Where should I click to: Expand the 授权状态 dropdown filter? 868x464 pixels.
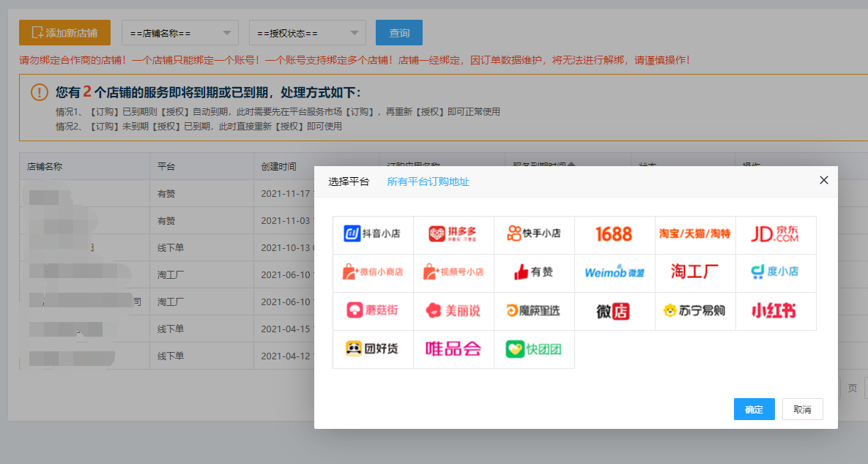click(x=307, y=33)
